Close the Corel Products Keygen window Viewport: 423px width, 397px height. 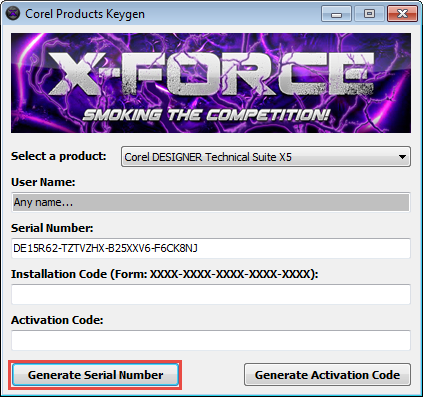[402, 14]
